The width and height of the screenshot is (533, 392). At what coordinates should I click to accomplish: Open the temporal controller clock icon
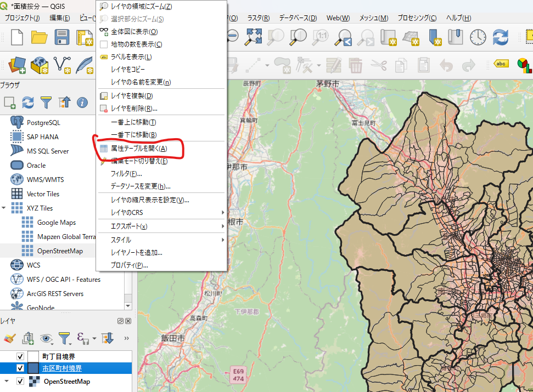tap(478, 37)
